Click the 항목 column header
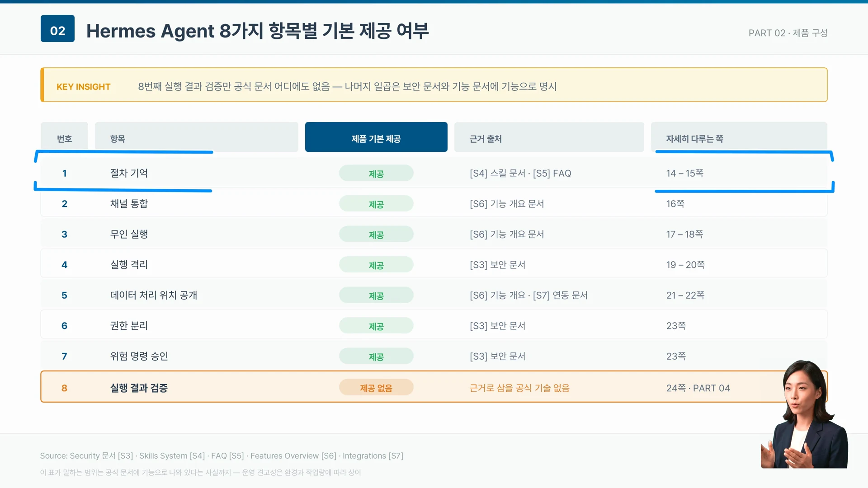Image resolution: width=868 pixels, height=488 pixels. (197, 137)
